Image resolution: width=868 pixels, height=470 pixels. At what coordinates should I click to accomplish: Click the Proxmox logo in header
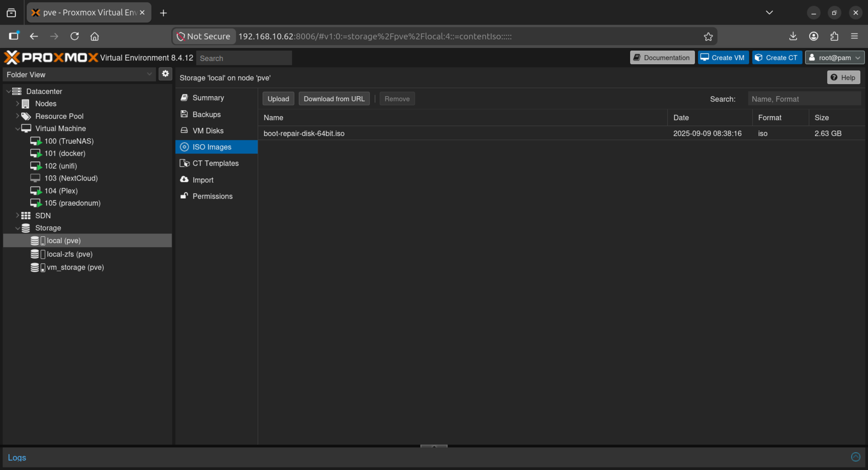(x=51, y=58)
